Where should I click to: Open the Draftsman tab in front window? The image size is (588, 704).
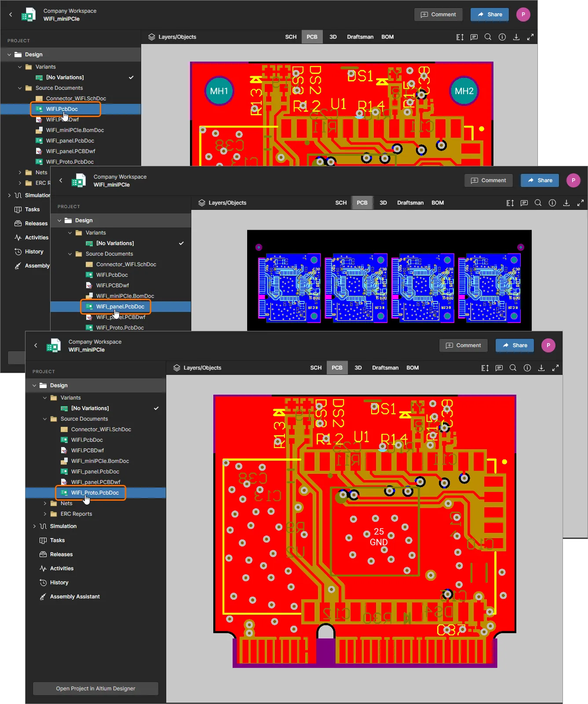click(x=385, y=368)
